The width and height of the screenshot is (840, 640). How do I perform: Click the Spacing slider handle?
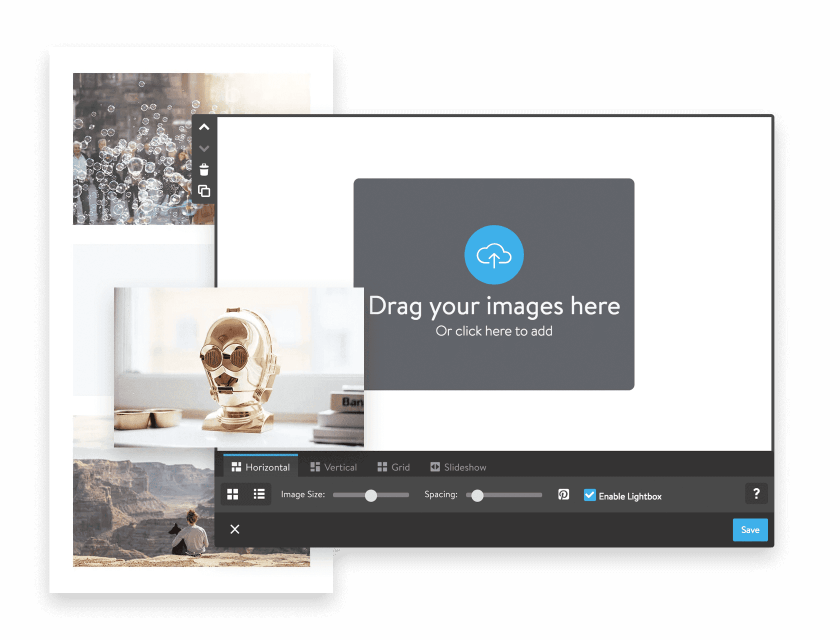tap(477, 495)
